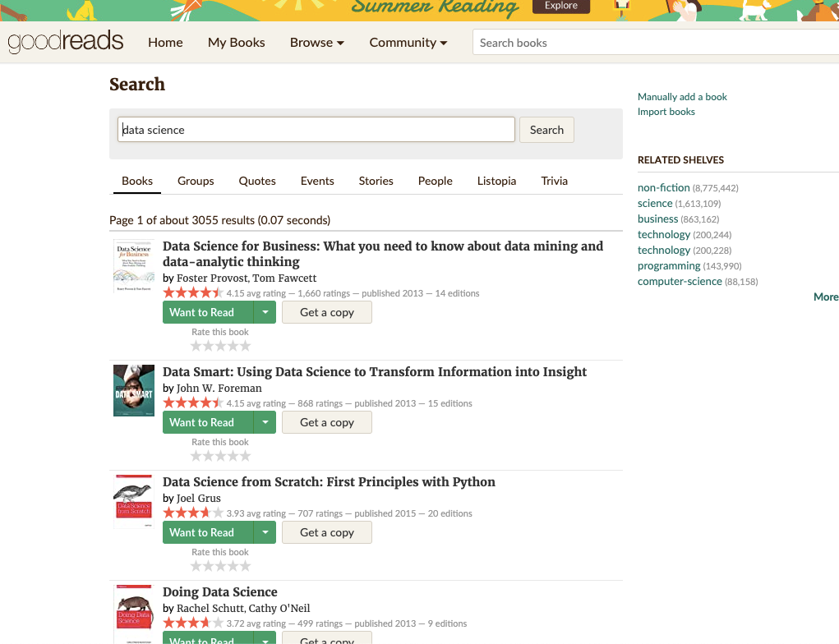Rate Data Science from Scratch four stars
The width and height of the screenshot is (839, 644).
(x=233, y=566)
